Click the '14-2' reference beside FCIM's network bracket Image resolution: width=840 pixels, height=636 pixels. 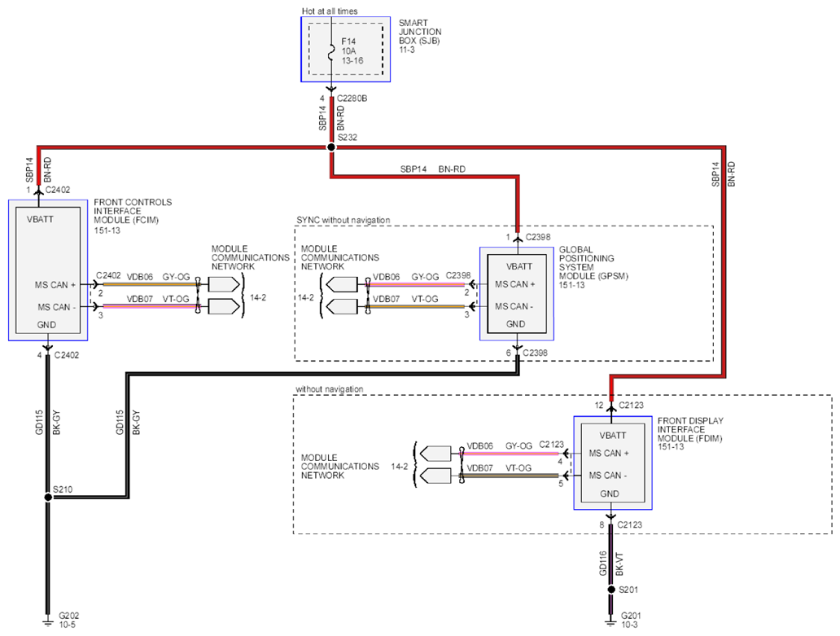[x=258, y=297]
